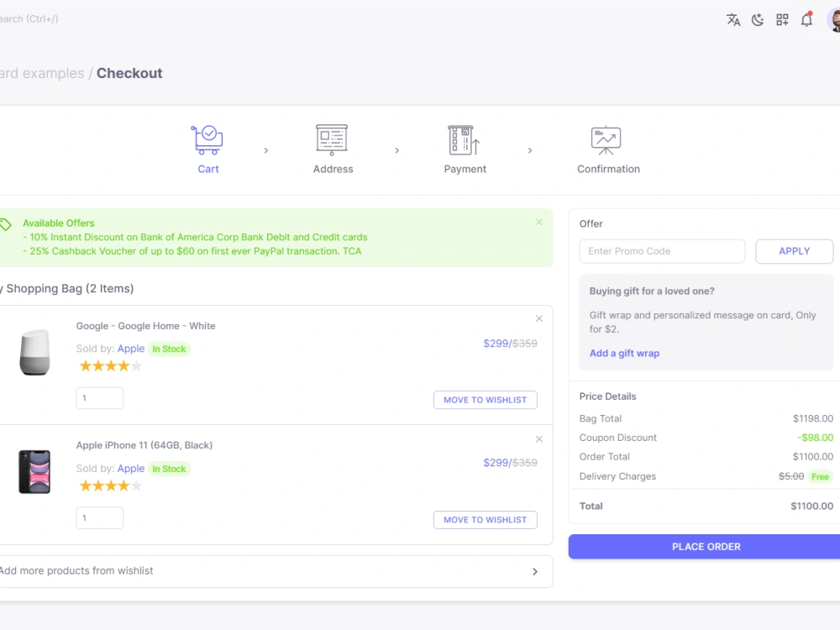Click Google Home star rating
Viewport: 840px width, 630px height.
(x=110, y=366)
